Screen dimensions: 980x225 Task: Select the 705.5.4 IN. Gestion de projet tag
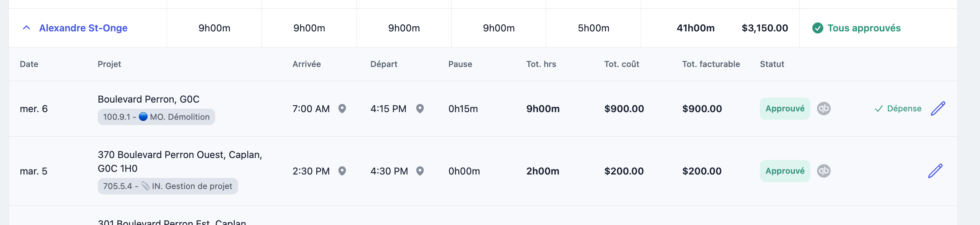168,186
